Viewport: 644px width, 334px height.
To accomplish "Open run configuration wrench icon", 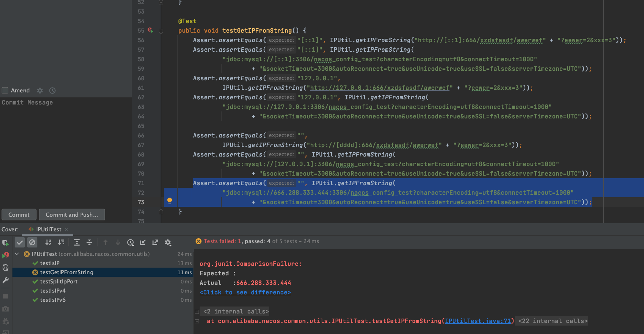I will [5, 280].
